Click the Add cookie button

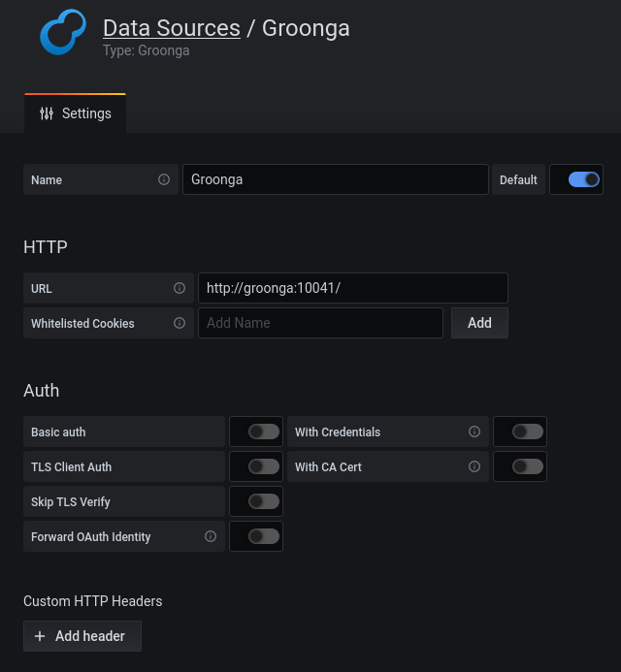click(479, 323)
